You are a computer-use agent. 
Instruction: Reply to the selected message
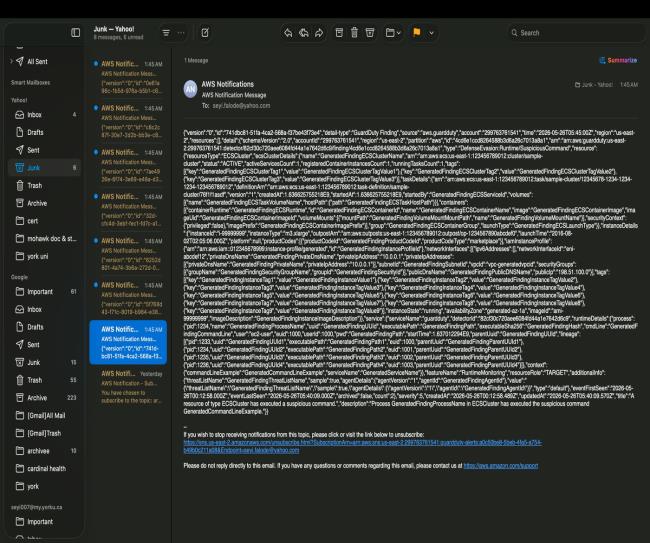click(288, 33)
